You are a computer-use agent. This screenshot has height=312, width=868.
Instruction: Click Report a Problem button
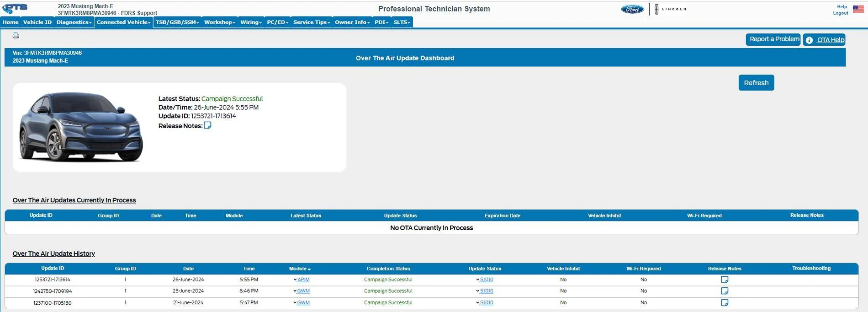point(773,39)
